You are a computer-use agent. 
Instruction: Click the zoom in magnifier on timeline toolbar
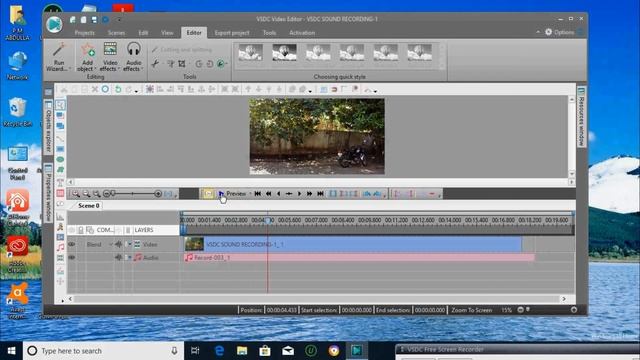pos(76,194)
